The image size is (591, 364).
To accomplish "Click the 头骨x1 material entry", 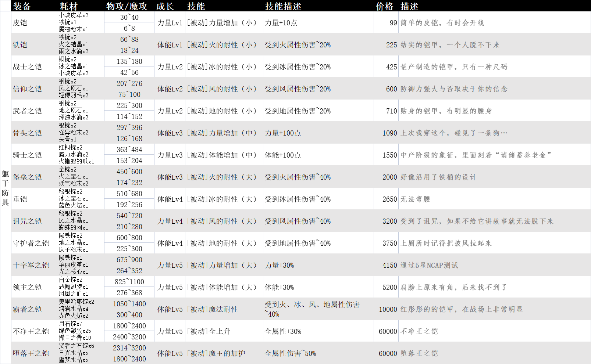I will (x=68, y=139).
